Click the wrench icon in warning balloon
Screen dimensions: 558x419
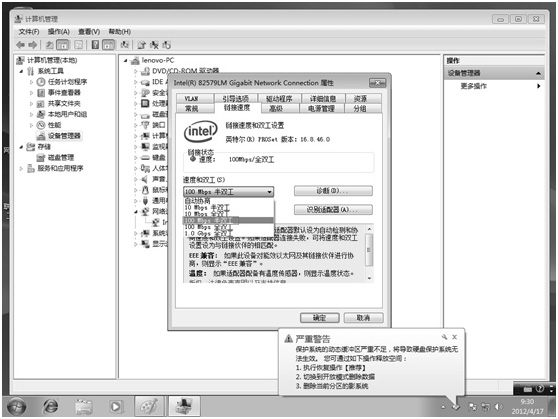coord(444,337)
